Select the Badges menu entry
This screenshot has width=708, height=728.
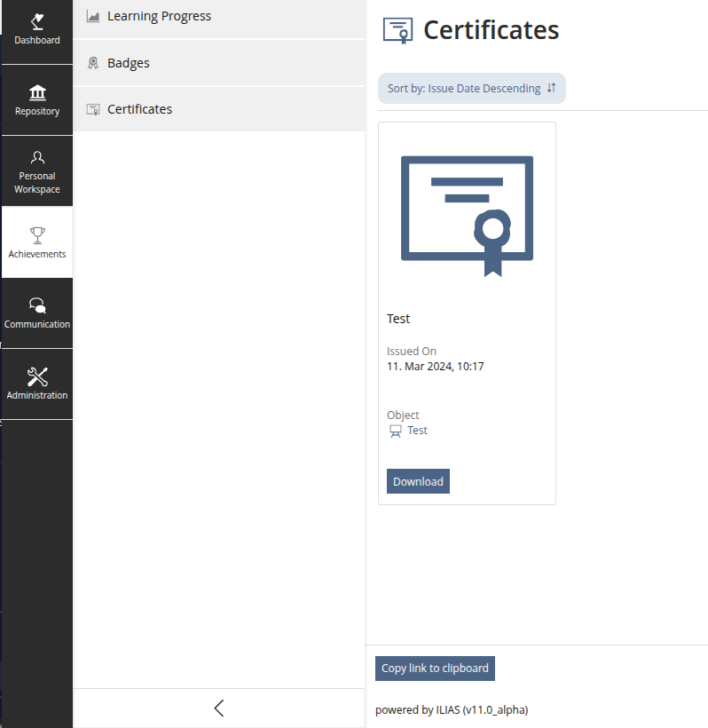[129, 63]
